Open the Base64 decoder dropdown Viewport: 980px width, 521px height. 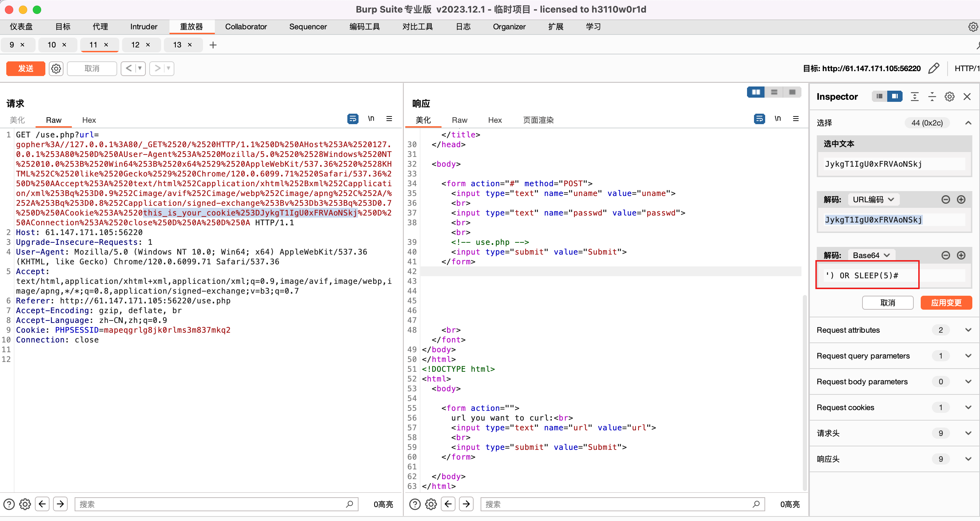click(871, 255)
